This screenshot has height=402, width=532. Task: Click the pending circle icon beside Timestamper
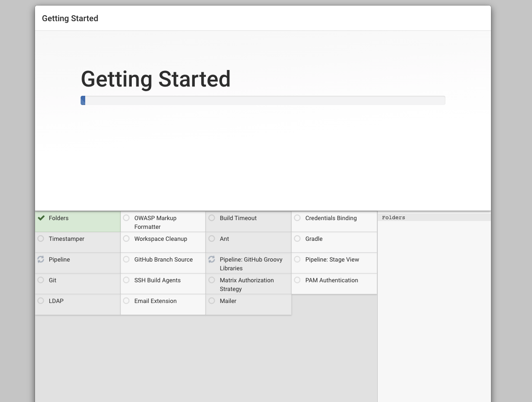(41, 239)
